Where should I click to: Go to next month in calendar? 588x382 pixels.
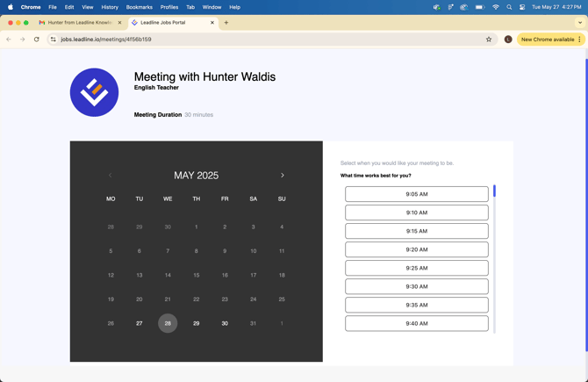(x=283, y=176)
